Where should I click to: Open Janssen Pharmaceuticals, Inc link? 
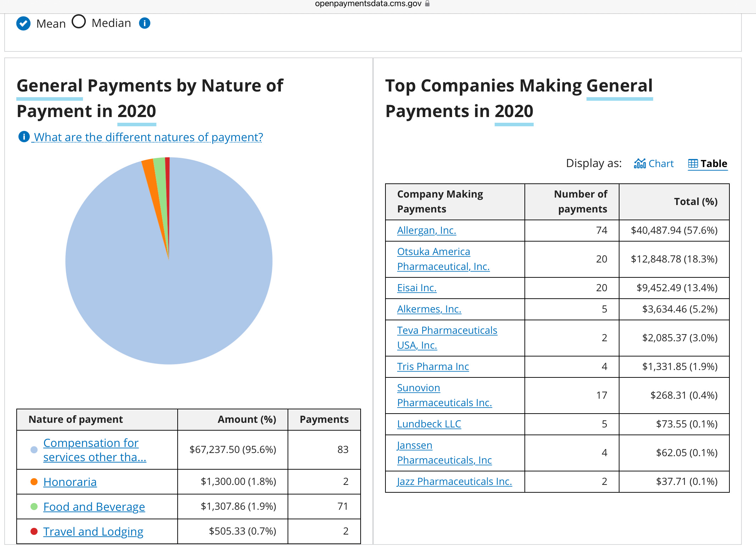click(x=444, y=453)
